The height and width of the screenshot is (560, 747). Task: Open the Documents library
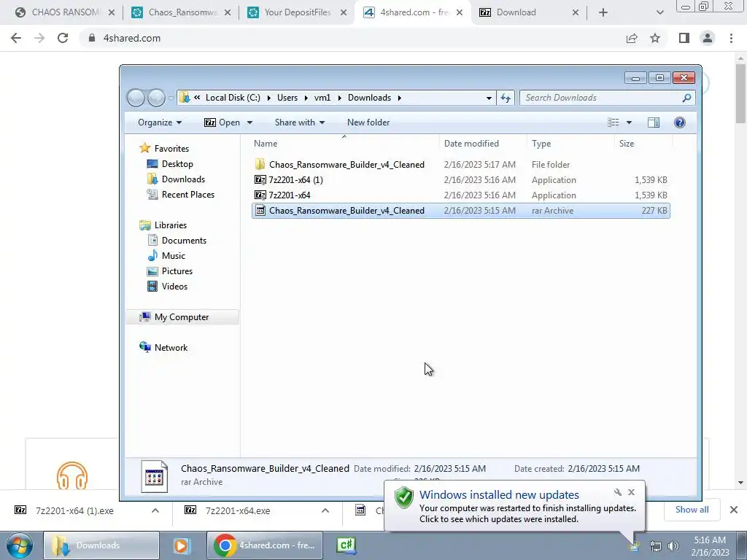coord(184,241)
